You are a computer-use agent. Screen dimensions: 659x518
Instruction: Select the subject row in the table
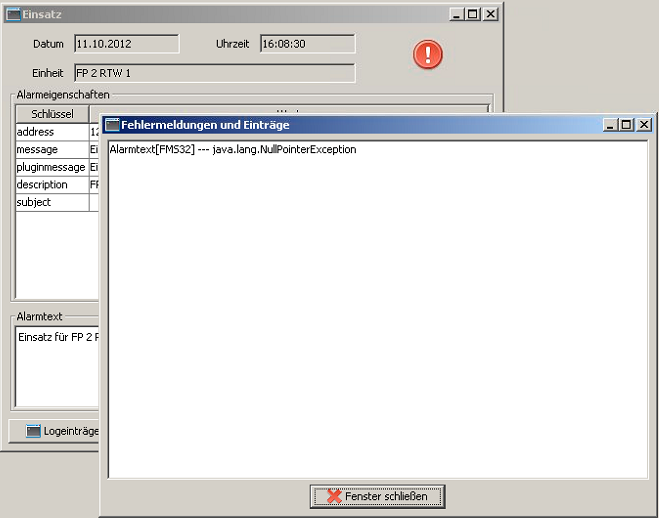pyautogui.click(x=51, y=202)
